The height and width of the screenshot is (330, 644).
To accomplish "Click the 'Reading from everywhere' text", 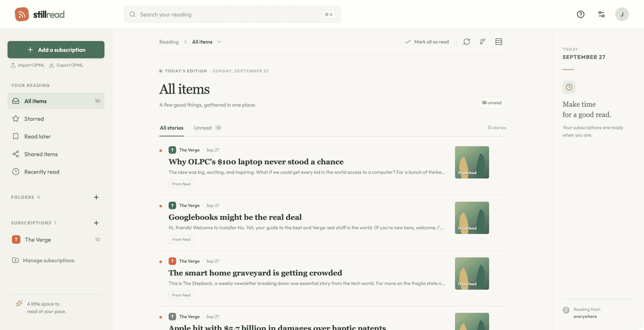I will pos(587,313).
